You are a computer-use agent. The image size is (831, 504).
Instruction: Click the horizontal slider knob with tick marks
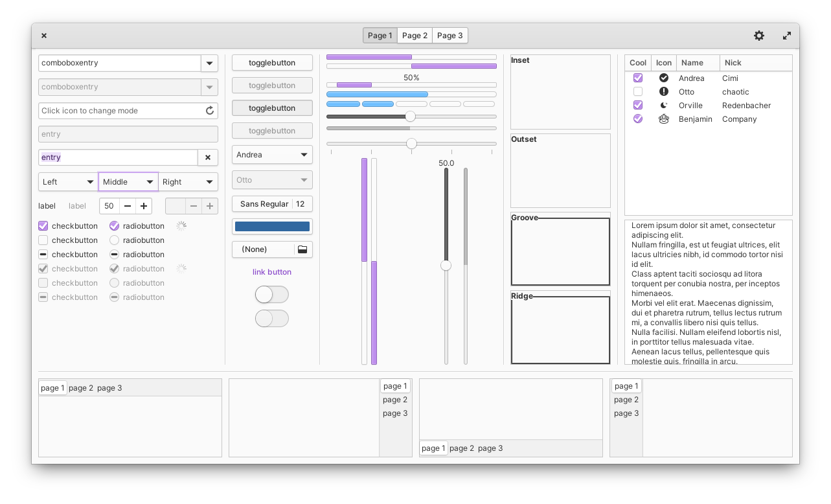411,144
